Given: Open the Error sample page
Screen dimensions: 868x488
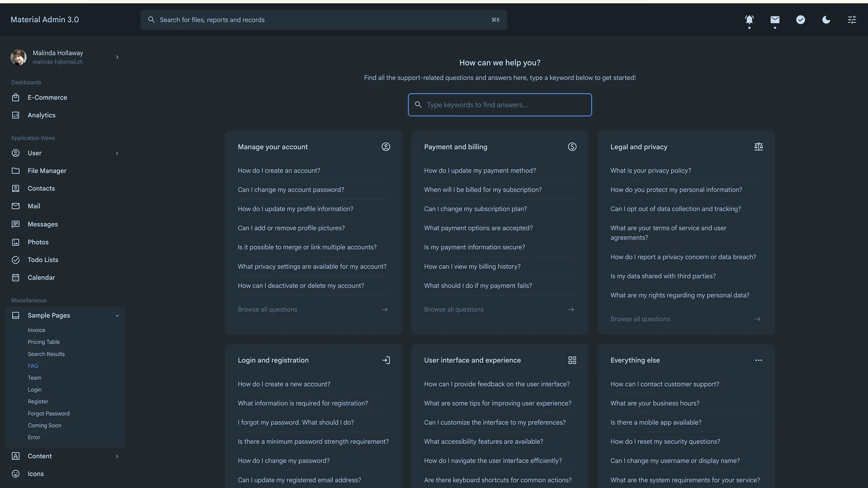Looking at the screenshot, I should click(x=34, y=437).
